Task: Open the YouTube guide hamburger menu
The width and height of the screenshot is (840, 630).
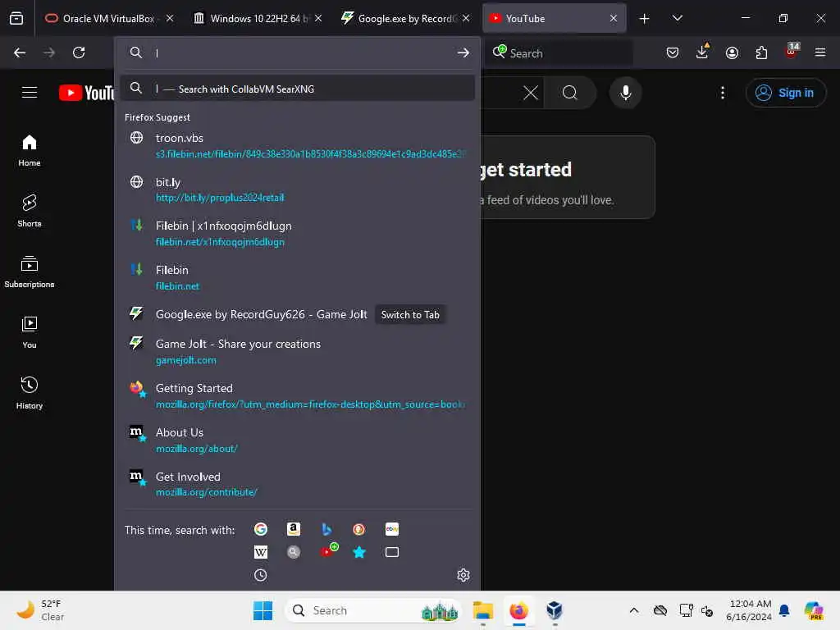Action: (x=30, y=93)
